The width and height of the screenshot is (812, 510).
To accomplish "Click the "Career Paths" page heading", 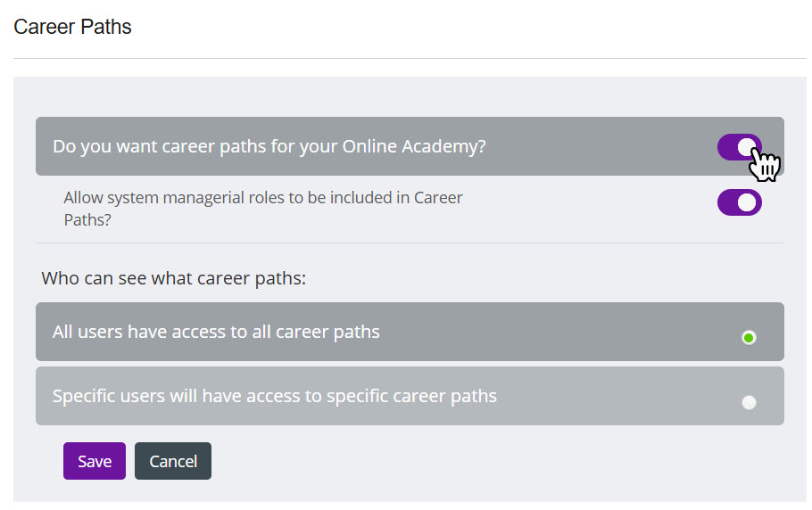I will (73, 28).
